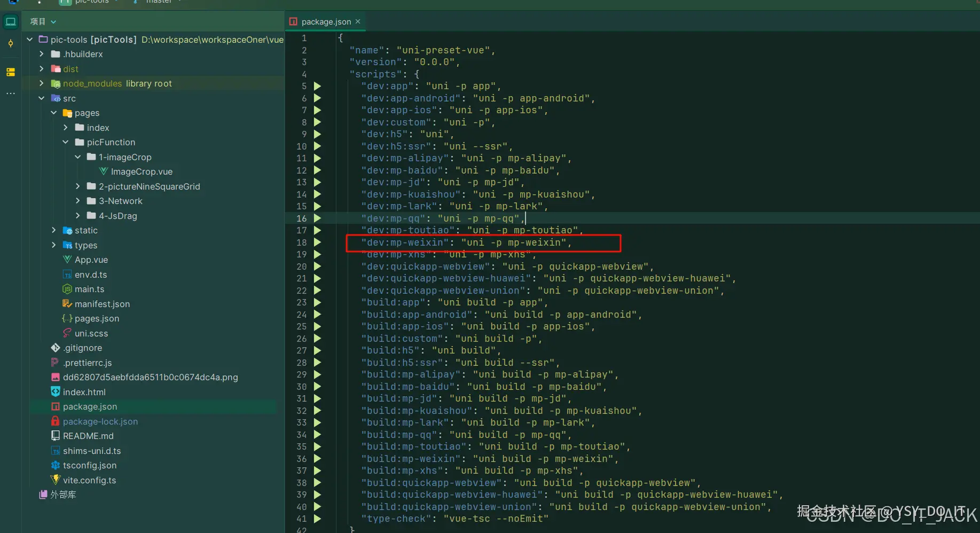Collapse the pic-tools project root
Viewport: 980px width, 533px height.
[30, 40]
